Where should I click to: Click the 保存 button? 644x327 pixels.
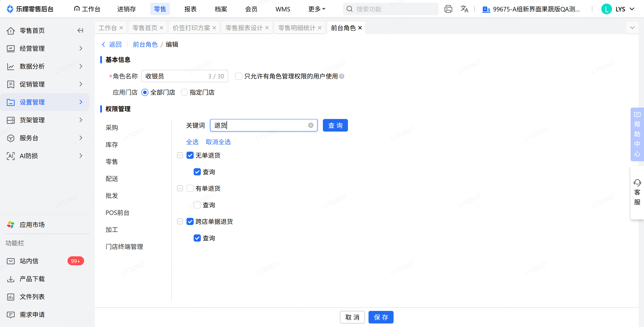381,317
